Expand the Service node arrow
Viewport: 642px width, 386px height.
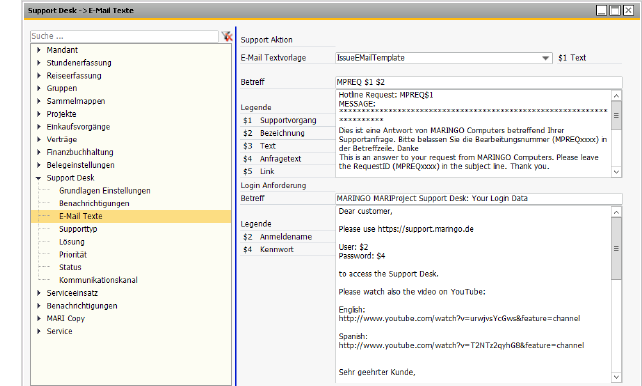click(x=39, y=331)
